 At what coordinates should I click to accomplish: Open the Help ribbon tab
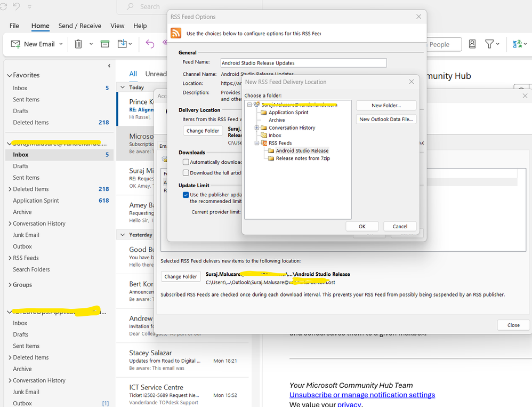[140, 26]
